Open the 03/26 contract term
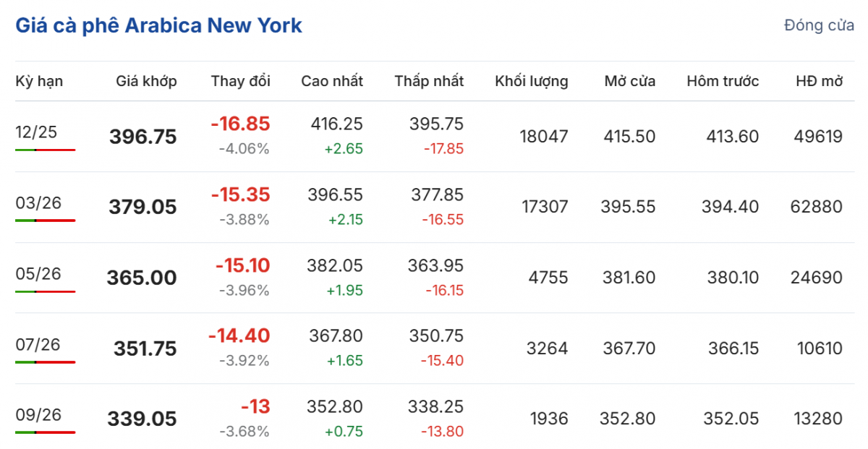 click(36, 202)
